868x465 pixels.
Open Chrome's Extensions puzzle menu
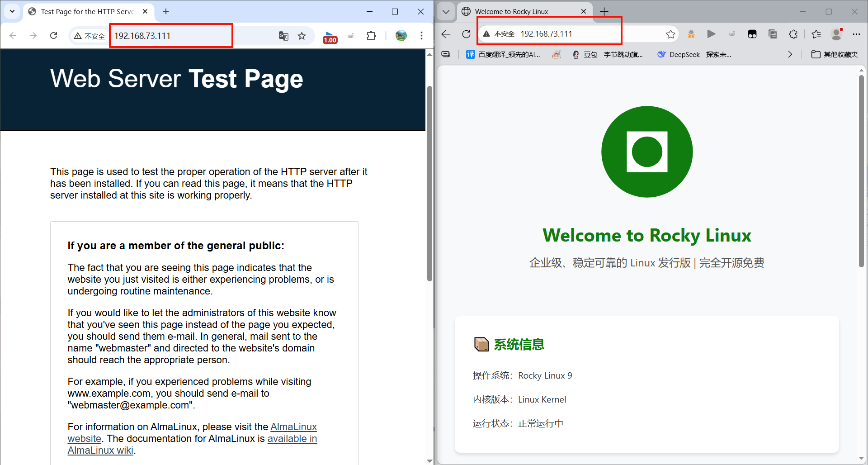click(371, 36)
